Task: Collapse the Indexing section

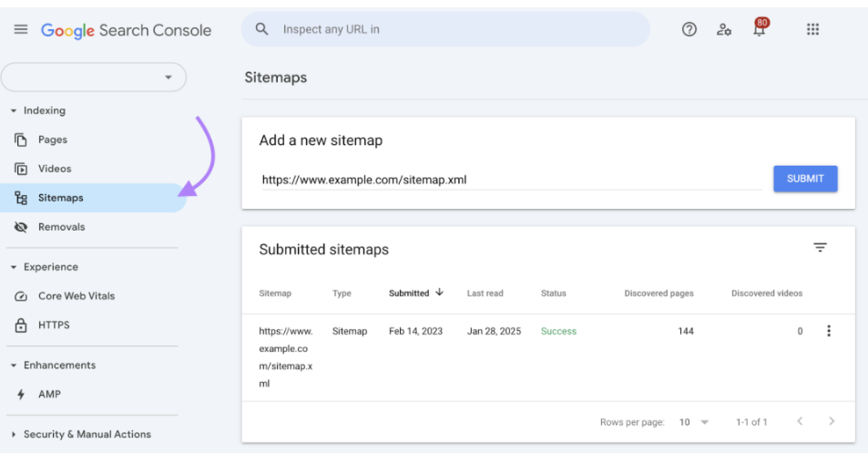Action: [x=14, y=110]
